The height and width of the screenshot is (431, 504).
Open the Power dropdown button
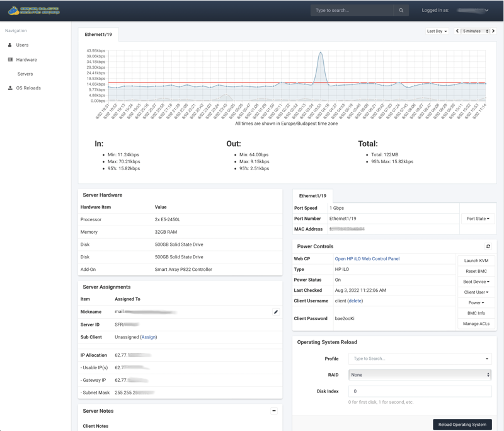pyautogui.click(x=476, y=302)
